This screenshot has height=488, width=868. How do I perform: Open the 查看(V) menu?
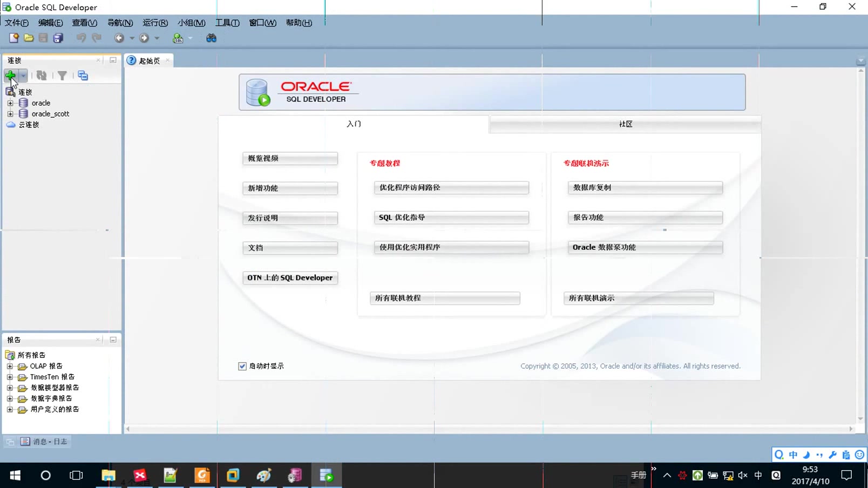pyautogui.click(x=84, y=23)
